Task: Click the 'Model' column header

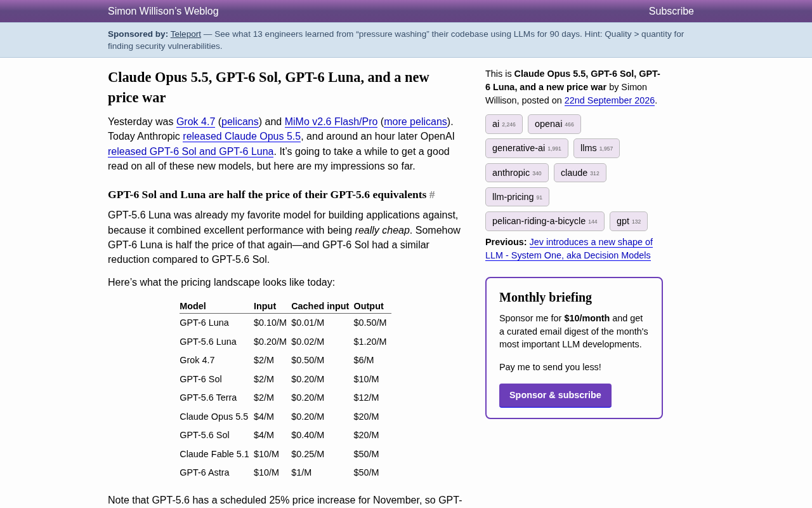Action: point(193,306)
